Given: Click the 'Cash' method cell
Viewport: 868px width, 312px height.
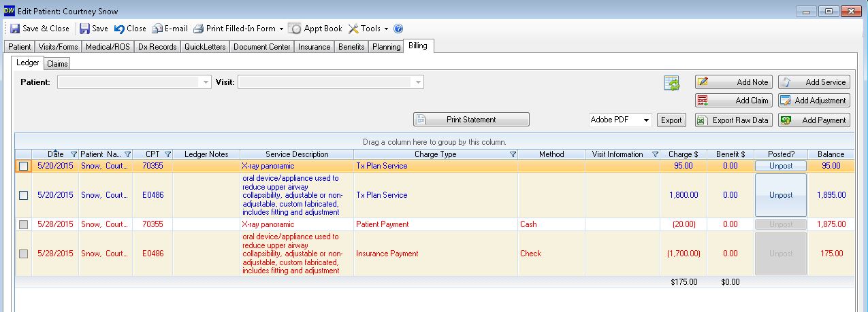Looking at the screenshot, I should coord(551,224).
